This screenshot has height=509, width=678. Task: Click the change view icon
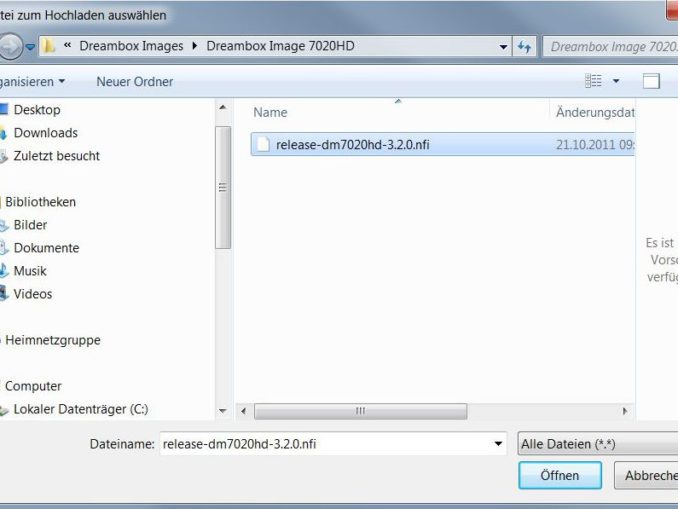tap(593, 81)
